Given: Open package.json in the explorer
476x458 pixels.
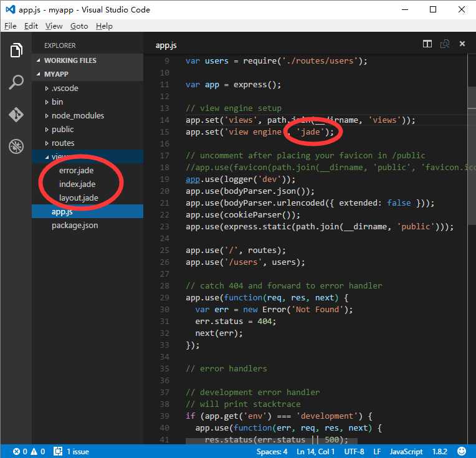Looking at the screenshot, I should click(x=75, y=226).
